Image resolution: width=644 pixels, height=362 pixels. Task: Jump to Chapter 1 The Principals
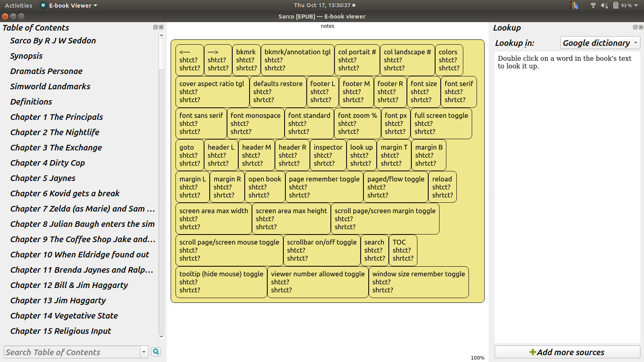(x=57, y=117)
